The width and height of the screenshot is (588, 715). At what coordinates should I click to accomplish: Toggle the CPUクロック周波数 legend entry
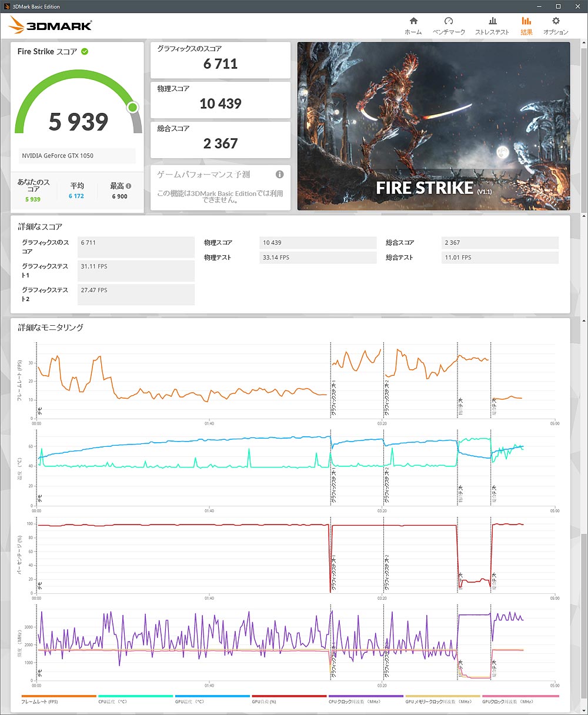[366, 699]
